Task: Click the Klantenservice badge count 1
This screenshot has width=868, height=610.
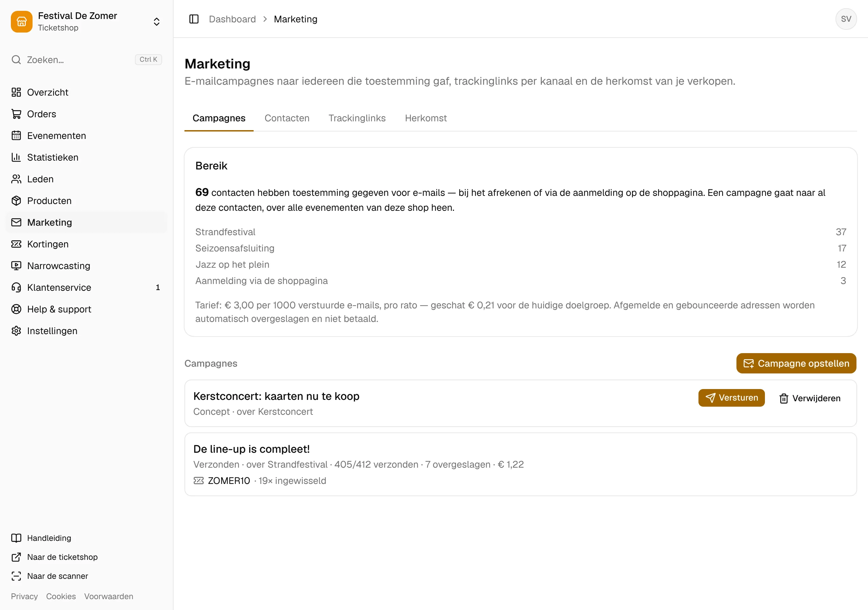Action: (158, 288)
